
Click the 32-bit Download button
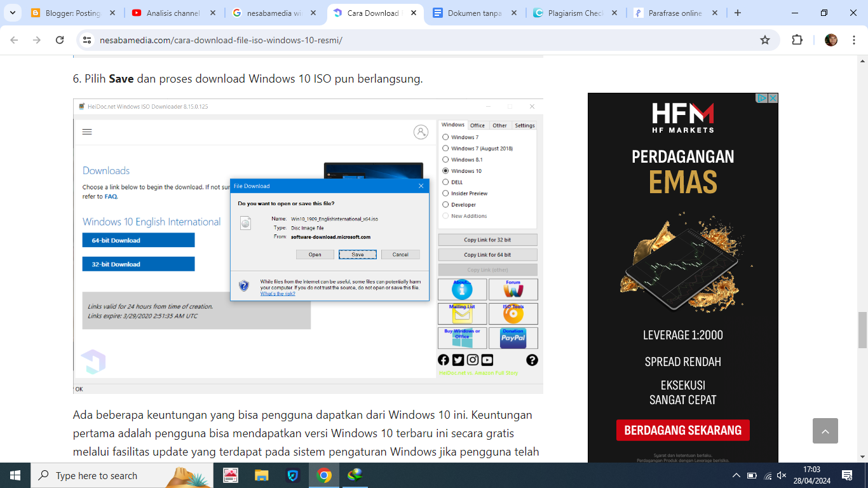[139, 264]
